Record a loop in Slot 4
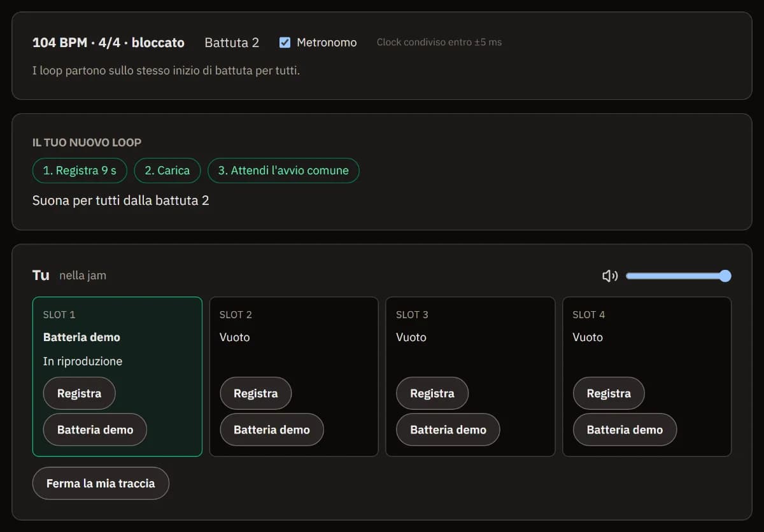Viewport: 764px width, 532px height. 609,393
